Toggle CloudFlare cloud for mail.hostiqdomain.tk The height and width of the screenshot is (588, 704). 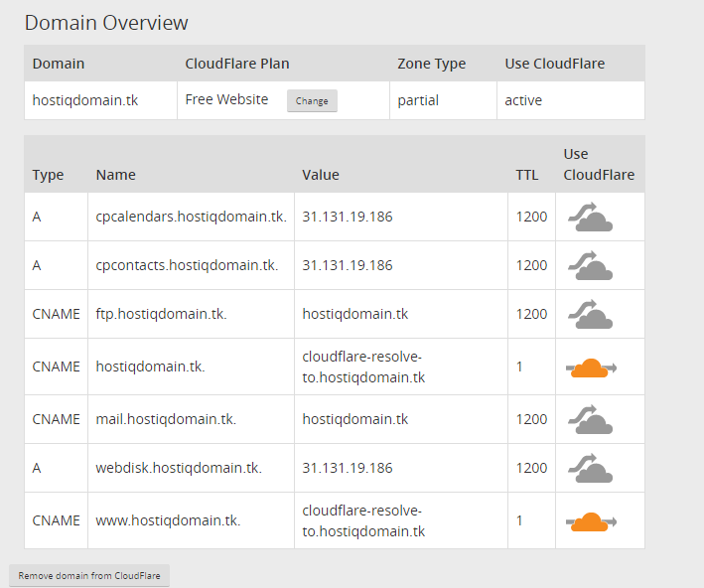click(x=590, y=419)
